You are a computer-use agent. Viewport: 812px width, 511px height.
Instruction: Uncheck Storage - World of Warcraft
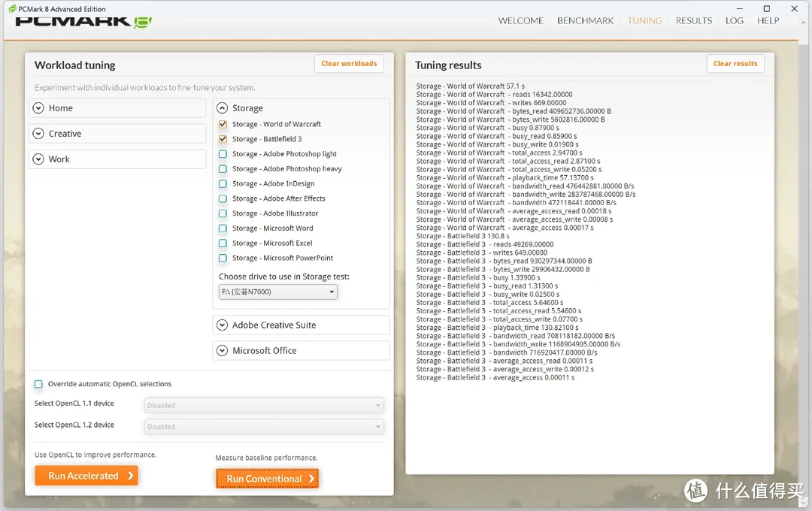tap(223, 124)
